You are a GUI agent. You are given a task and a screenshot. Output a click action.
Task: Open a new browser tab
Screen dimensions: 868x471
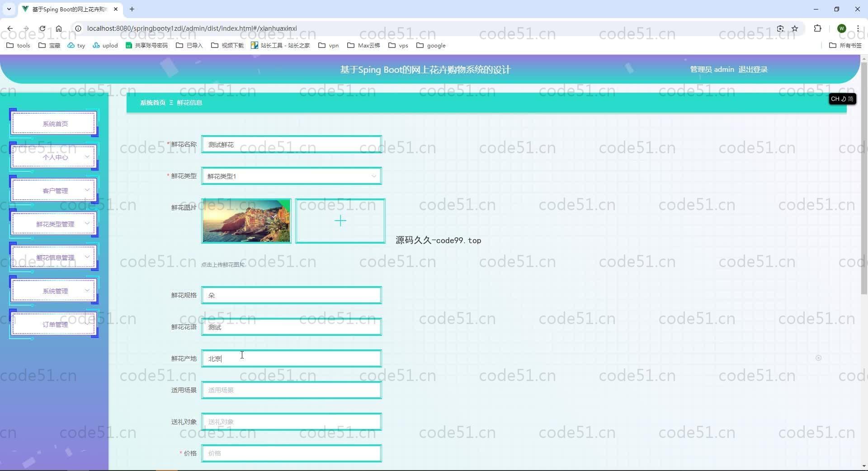click(x=132, y=9)
